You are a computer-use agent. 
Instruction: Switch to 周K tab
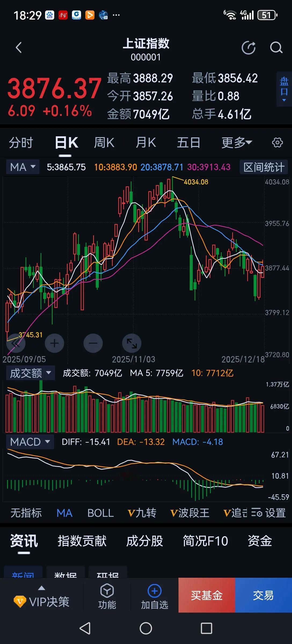104,142
